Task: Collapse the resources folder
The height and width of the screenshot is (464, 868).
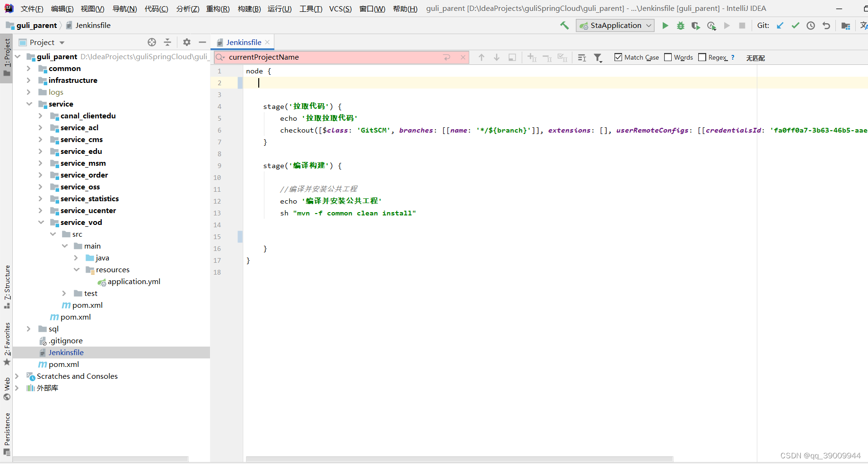Action: (x=76, y=270)
